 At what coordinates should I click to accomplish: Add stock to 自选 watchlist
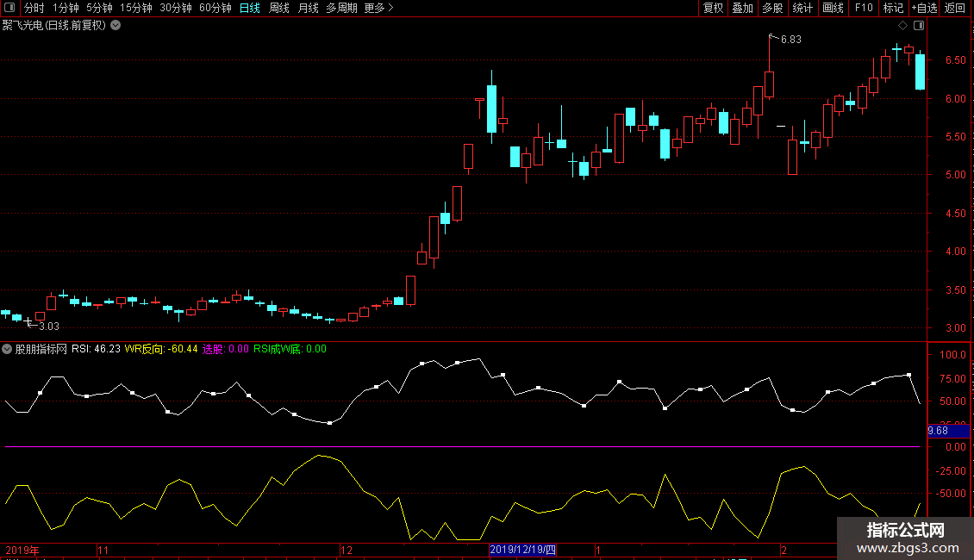924,8
